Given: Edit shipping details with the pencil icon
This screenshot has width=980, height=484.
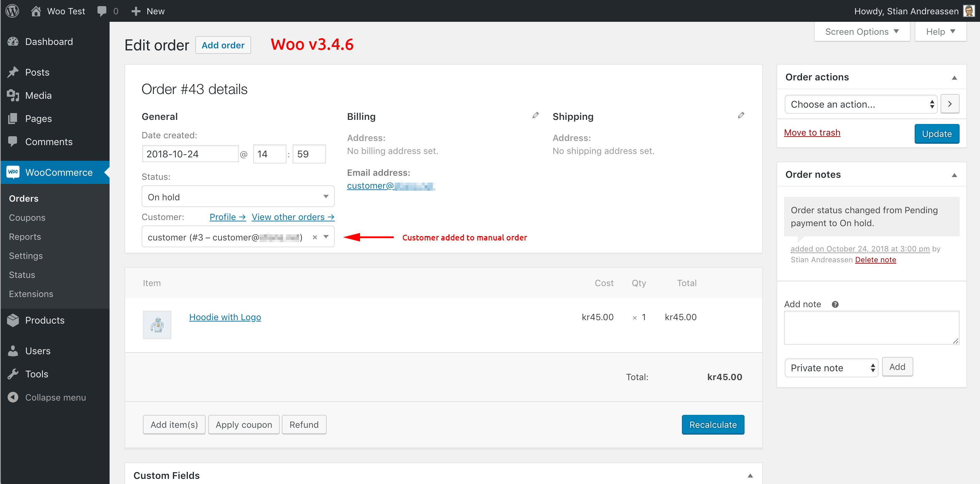Looking at the screenshot, I should point(741,115).
